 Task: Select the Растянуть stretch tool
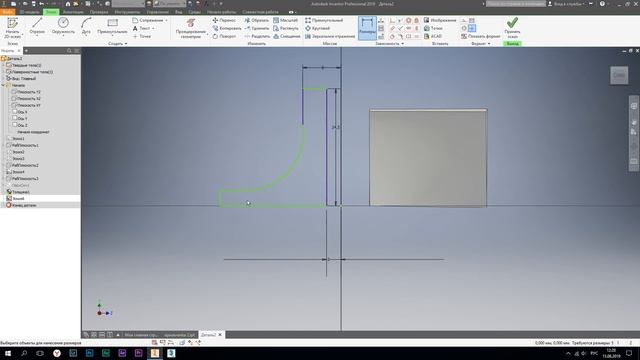coord(286,28)
